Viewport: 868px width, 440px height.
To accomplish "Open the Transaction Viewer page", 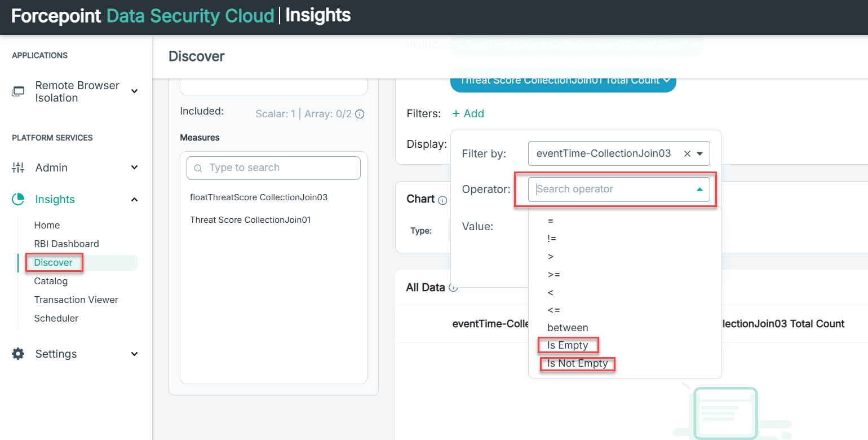I will 76,300.
